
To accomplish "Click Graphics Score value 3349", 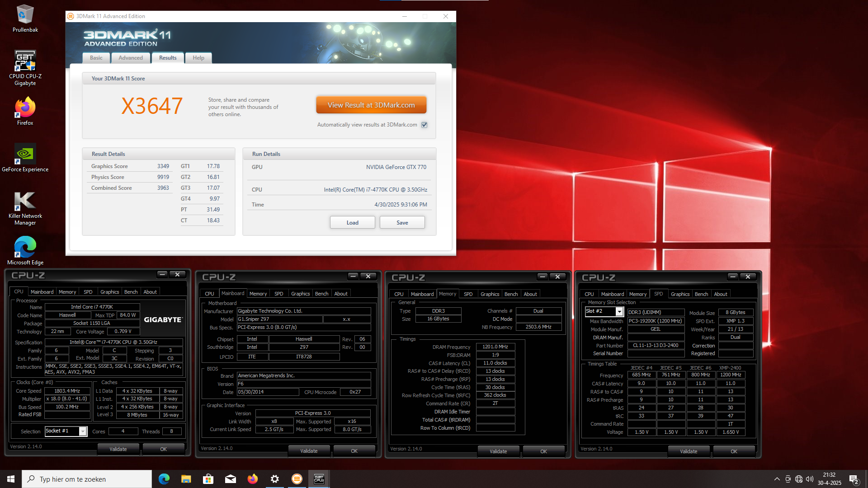I will [163, 166].
